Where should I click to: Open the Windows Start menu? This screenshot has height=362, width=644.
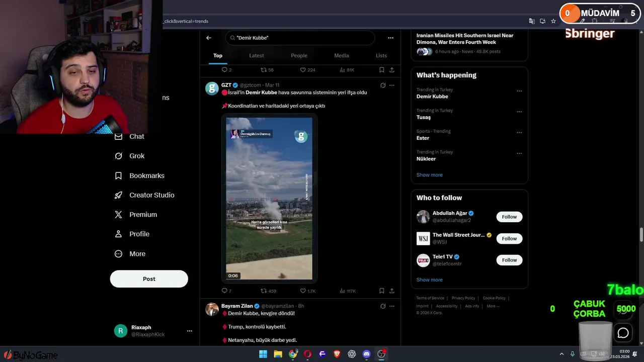point(263,354)
